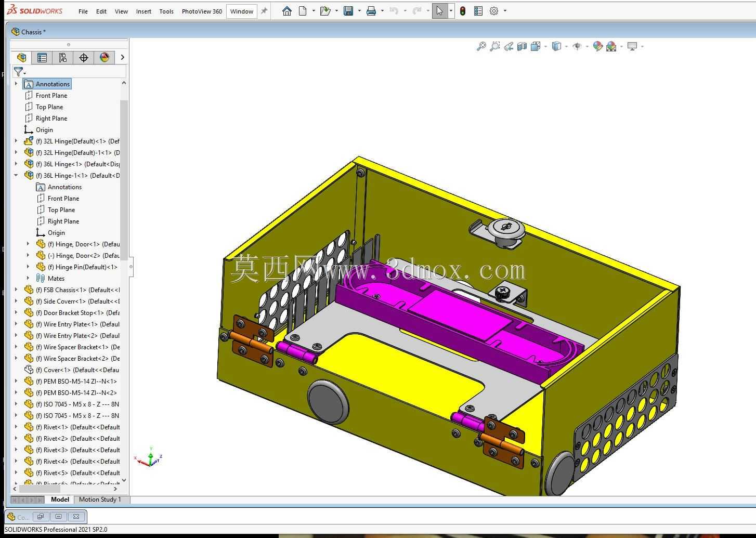This screenshot has width=756, height=538.
Task: Click Zoom to Fit in view toolbar
Action: pos(481,46)
